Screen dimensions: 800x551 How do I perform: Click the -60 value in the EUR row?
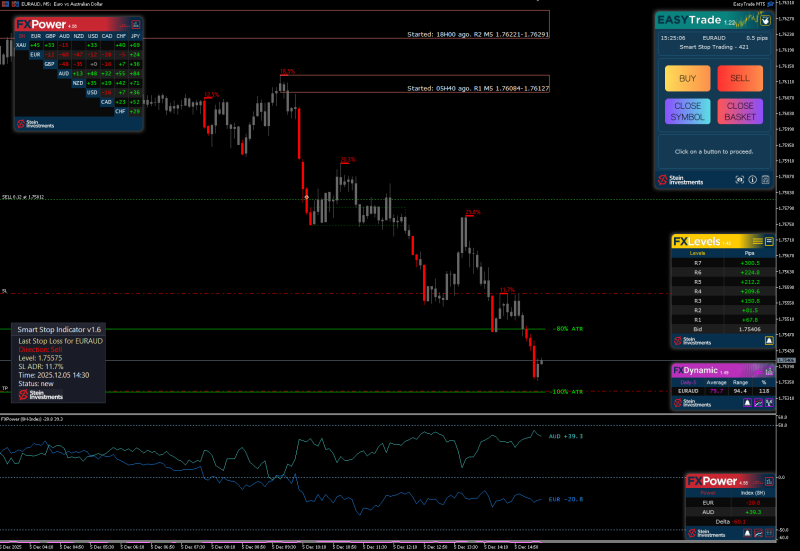click(64, 55)
